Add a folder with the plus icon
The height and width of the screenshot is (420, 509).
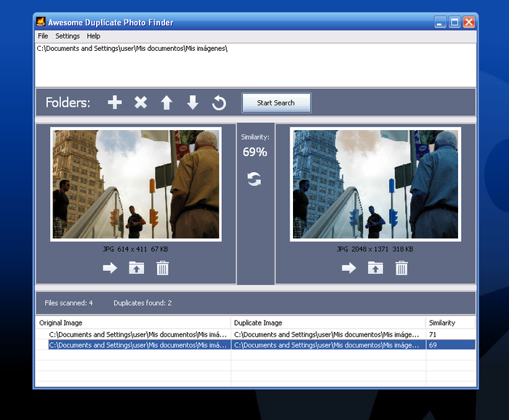tap(115, 102)
